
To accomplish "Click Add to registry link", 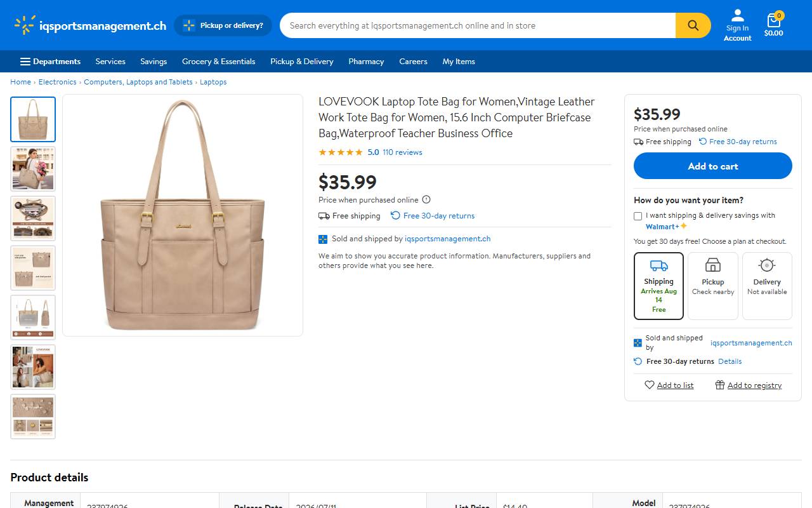I will [754, 385].
